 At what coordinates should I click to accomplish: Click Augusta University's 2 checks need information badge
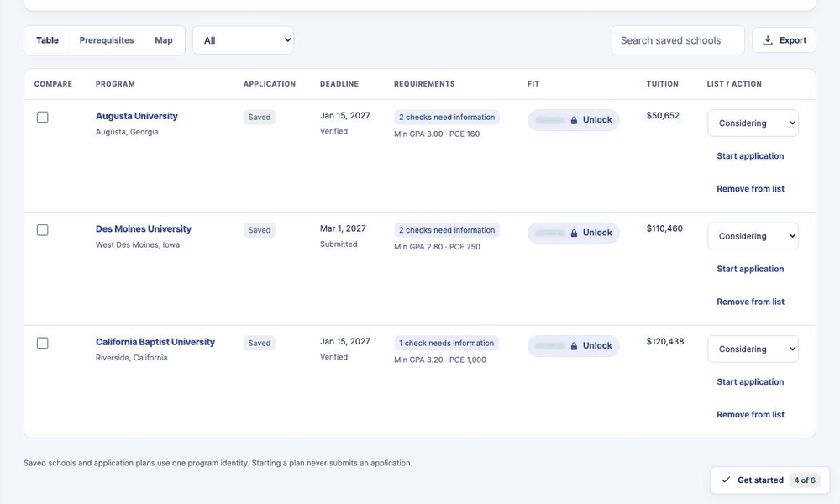coord(447,118)
